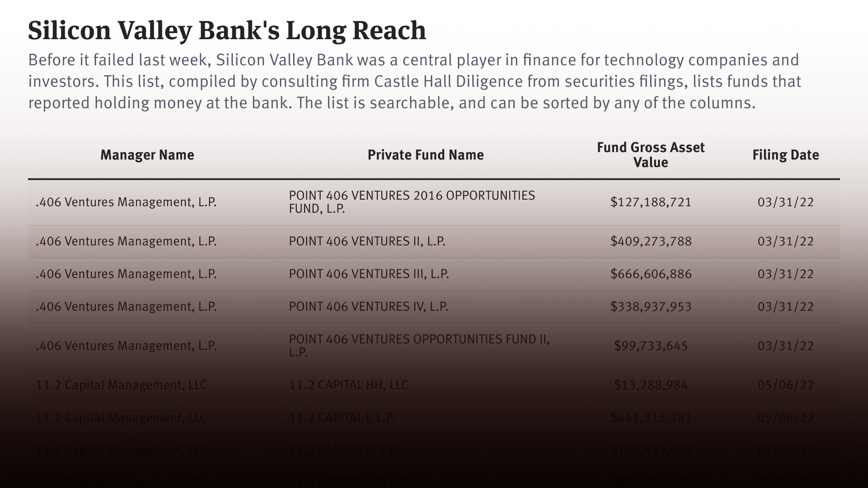
Task: Select the 11.2 CAPITAL HH, LLC fund cell
Action: tap(348, 385)
